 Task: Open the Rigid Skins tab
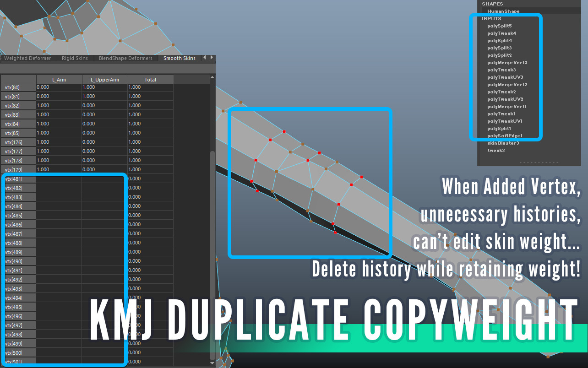[75, 58]
